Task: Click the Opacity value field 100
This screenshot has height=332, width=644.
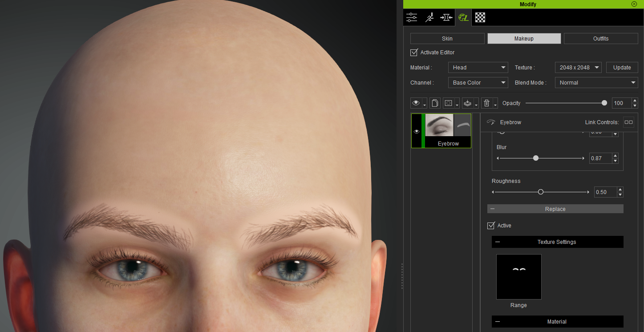Action: tap(621, 103)
